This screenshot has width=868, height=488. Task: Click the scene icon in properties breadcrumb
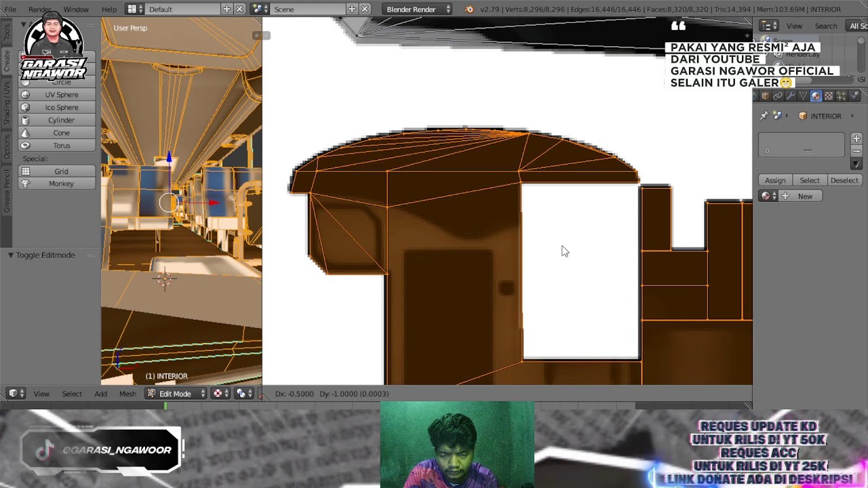(x=778, y=116)
